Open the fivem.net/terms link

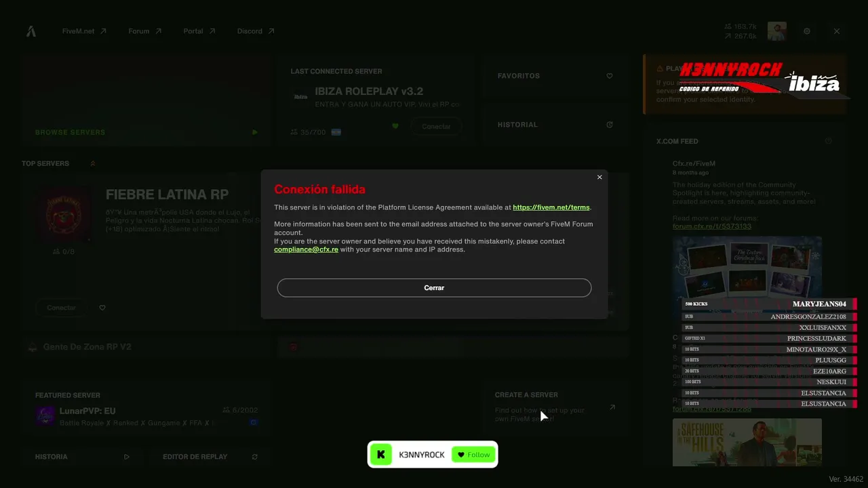tap(551, 207)
